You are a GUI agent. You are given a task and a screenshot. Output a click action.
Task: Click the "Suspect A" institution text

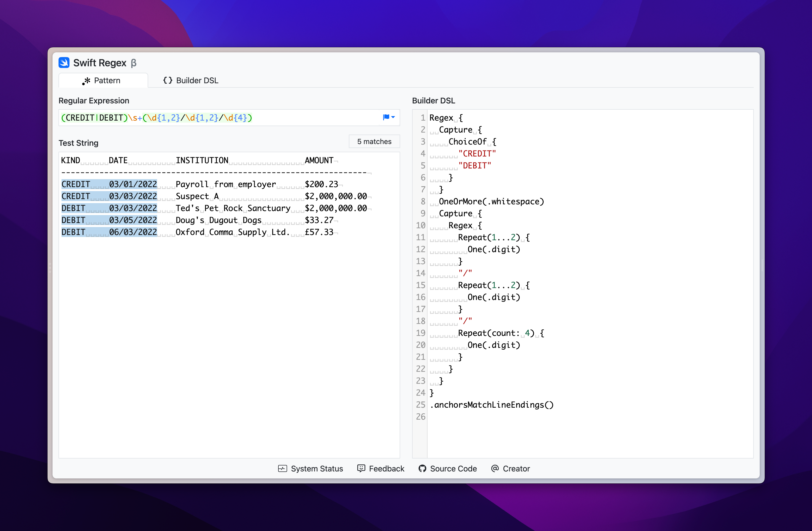point(197,196)
